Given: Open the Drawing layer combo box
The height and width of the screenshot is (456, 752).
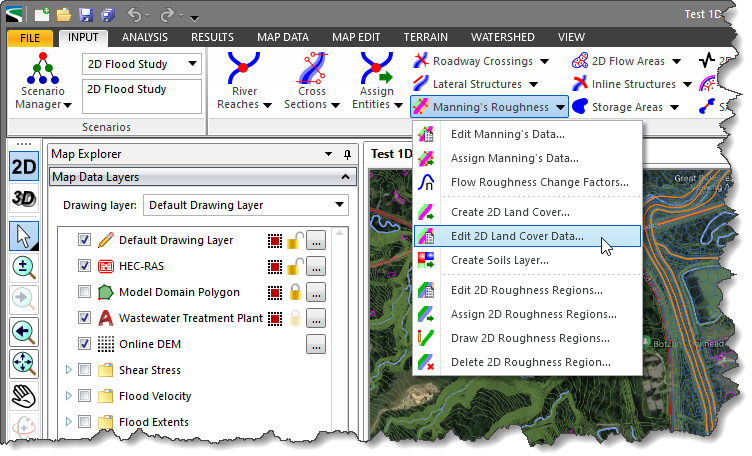Looking at the screenshot, I should 246,205.
